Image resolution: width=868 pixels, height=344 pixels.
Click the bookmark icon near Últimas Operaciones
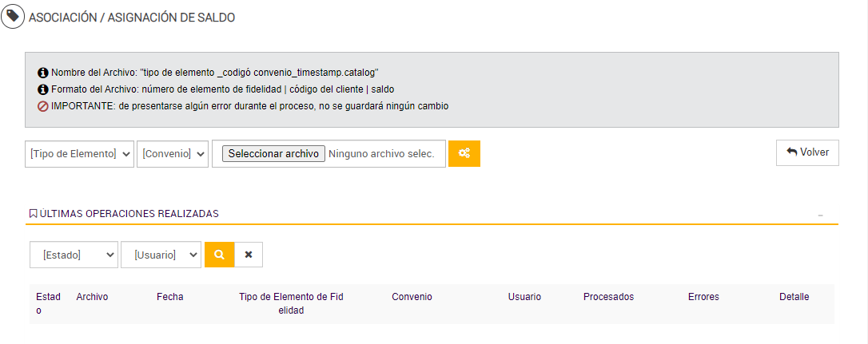coord(34,214)
